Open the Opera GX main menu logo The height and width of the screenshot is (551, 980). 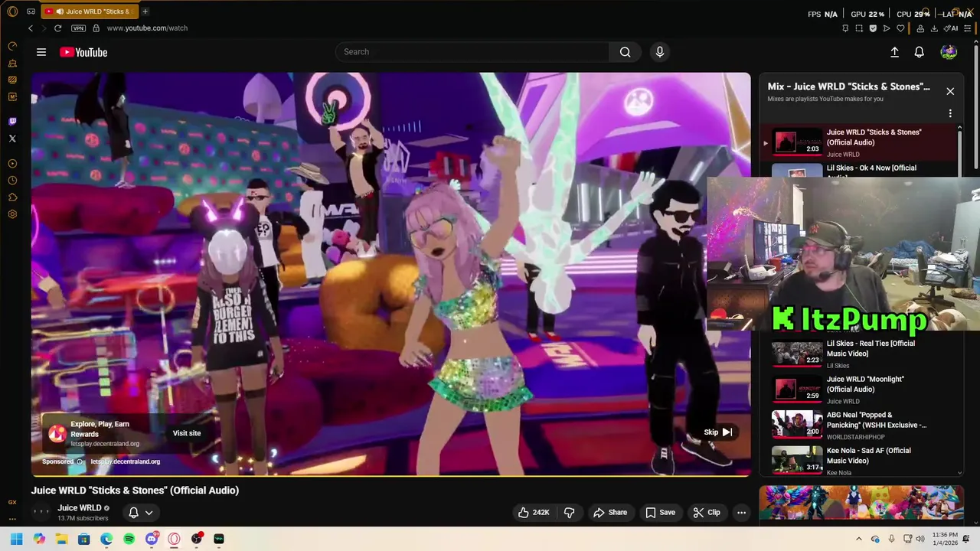click(12, 11)
